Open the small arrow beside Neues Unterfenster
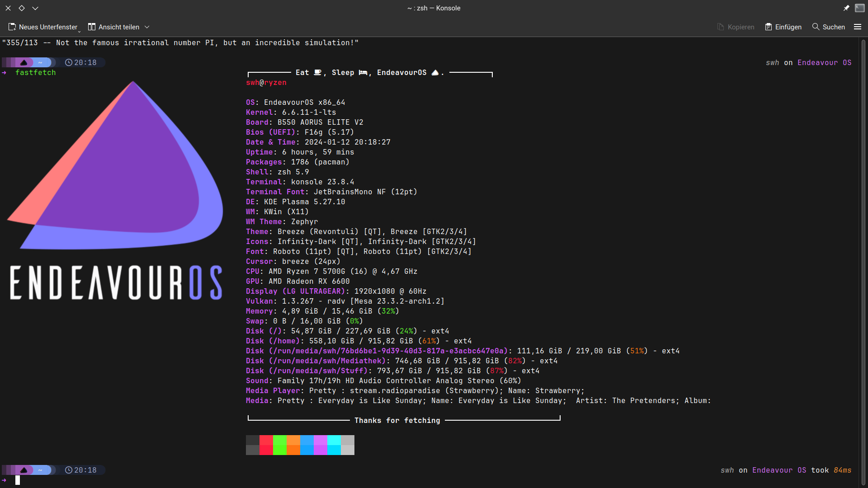868x488 pixels. [79, 32]
